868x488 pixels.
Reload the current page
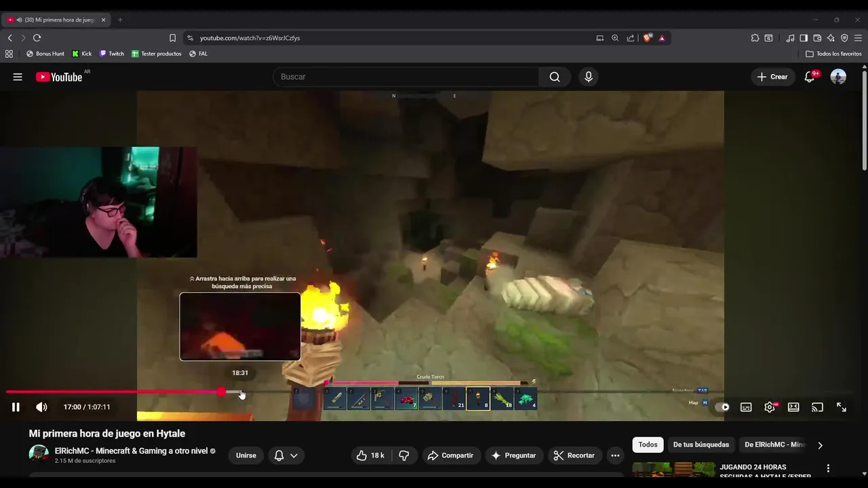[x=37, y=38]
